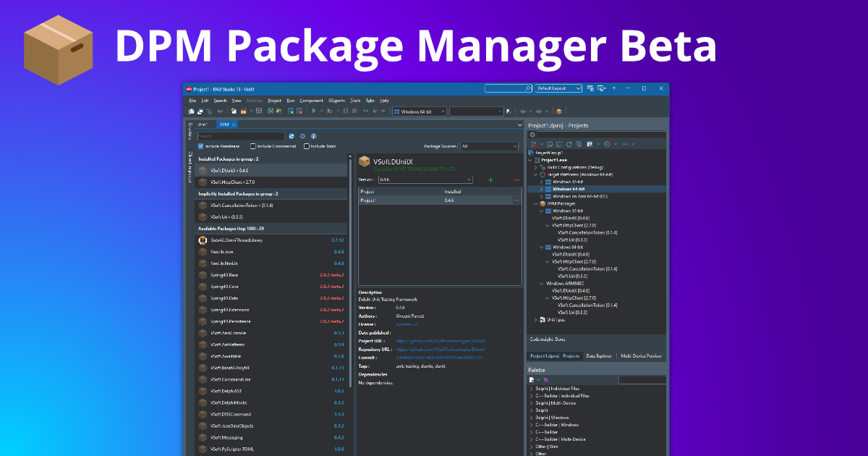Open the Windows 64-bit platform dropdown
868x456 pixels.
pos(420,111)
